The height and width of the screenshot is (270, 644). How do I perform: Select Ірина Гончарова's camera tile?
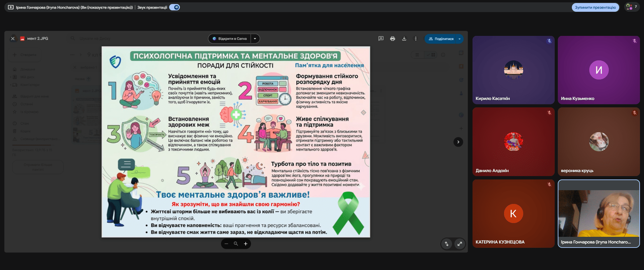(599, 214)
